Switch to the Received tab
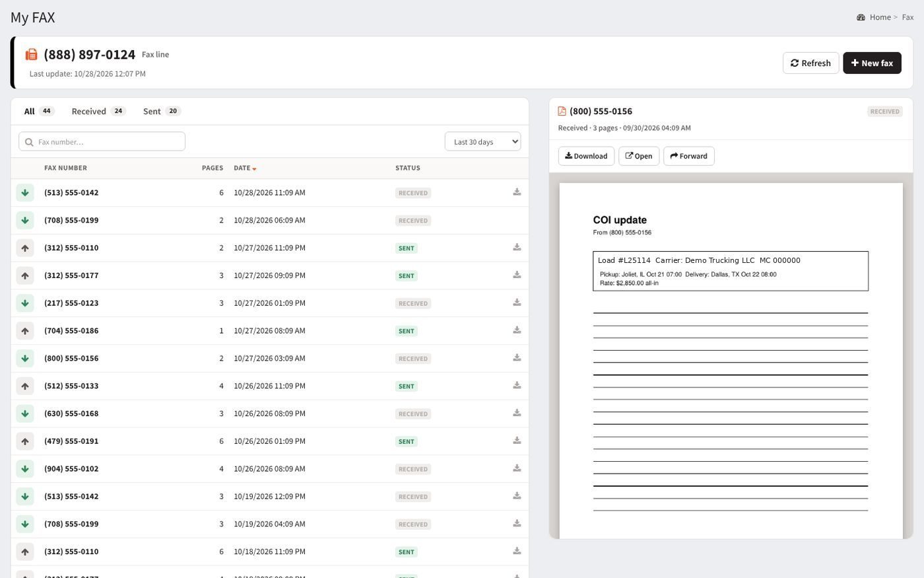The image size is (924, 578). click(x=98, y=111)
